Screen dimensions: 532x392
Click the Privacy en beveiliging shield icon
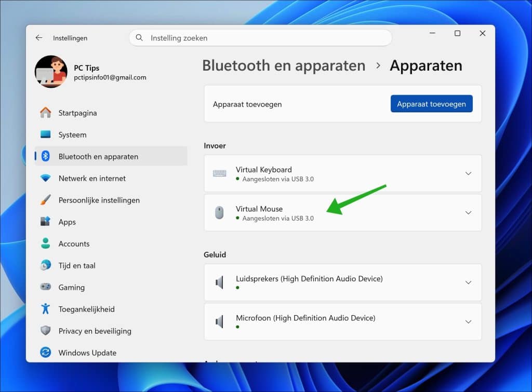46,331
